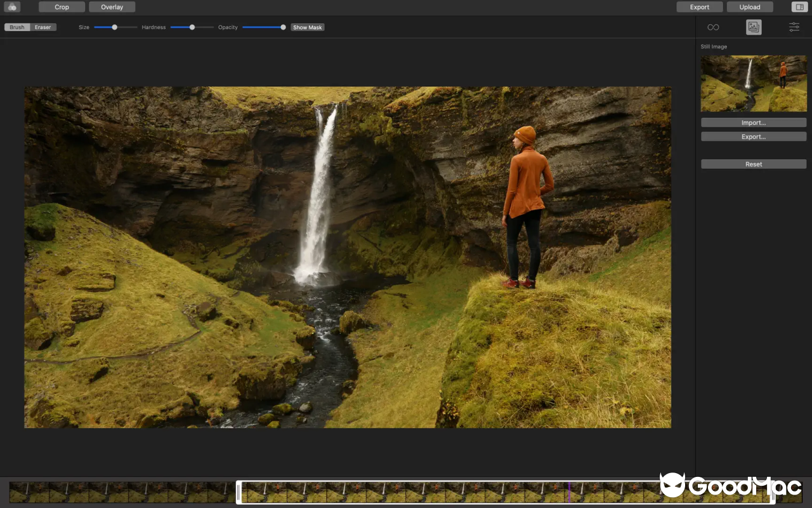Upload the cinemagraph
The image size is (812, 508).
pos(749,6)
